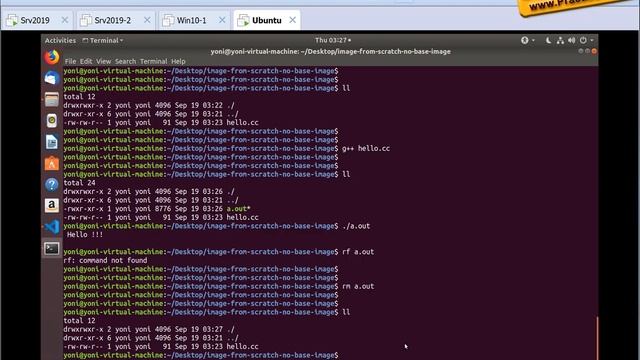Open Ubuntu Software store icon

coord(52,163)
